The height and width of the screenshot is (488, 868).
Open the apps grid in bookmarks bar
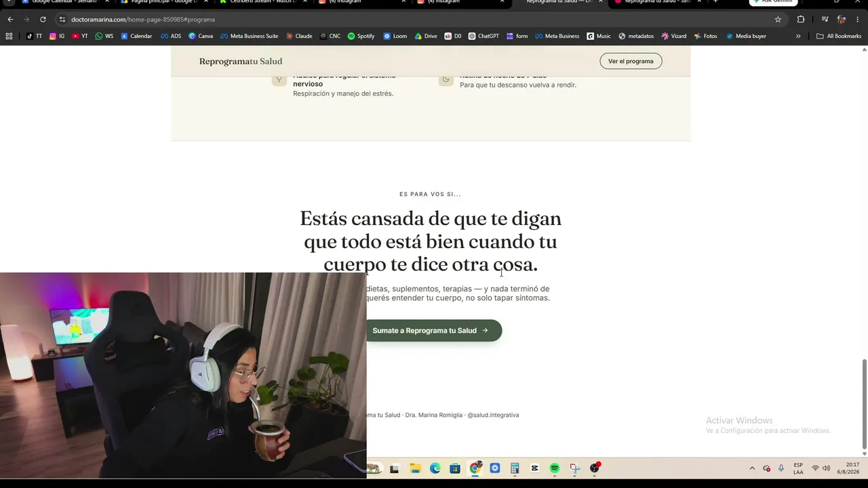pos(9,36)
